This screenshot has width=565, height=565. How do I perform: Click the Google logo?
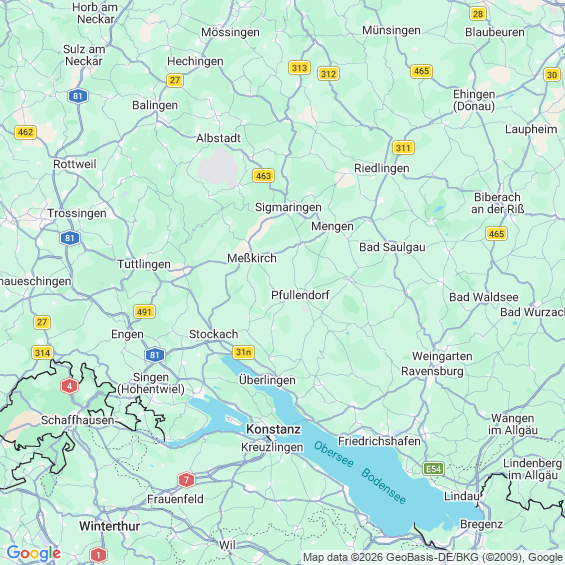tap(34, 553)
